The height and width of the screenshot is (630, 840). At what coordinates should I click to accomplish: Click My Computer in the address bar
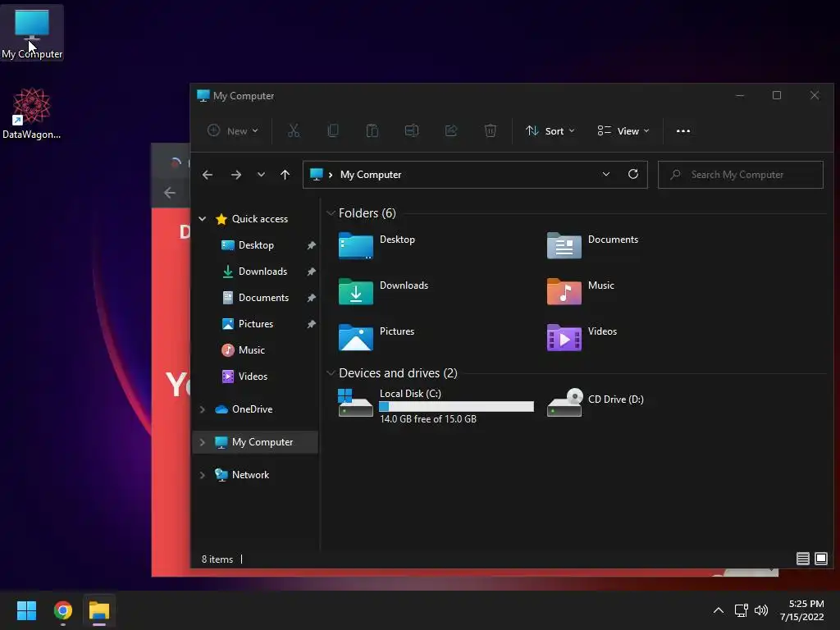371,175
